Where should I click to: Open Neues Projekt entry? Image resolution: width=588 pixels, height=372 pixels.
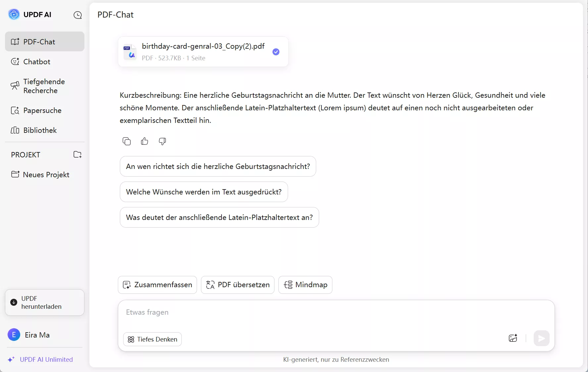pos(46,175)
